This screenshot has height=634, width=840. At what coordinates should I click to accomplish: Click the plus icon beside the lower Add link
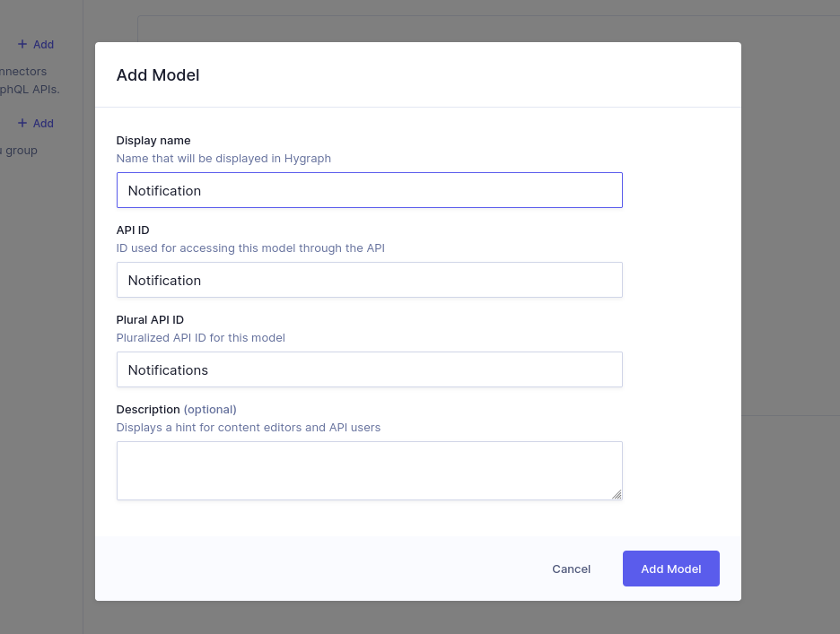tap(21, 123)
